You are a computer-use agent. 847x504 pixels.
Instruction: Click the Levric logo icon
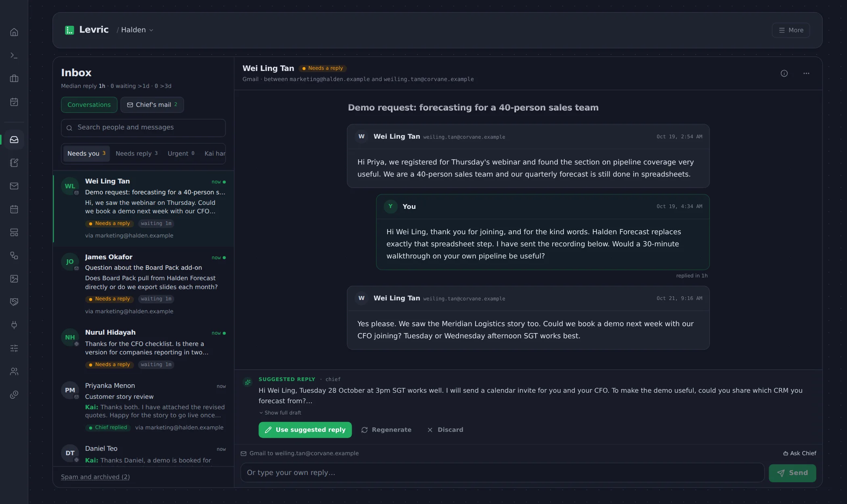click(x=69, y=30)
